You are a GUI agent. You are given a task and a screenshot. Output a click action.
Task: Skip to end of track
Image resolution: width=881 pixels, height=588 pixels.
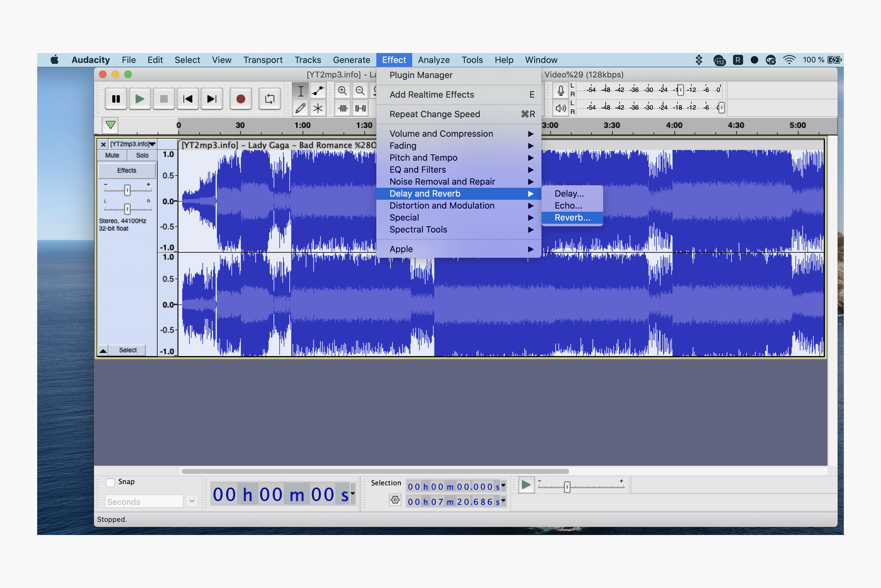(x=212, y=99)
